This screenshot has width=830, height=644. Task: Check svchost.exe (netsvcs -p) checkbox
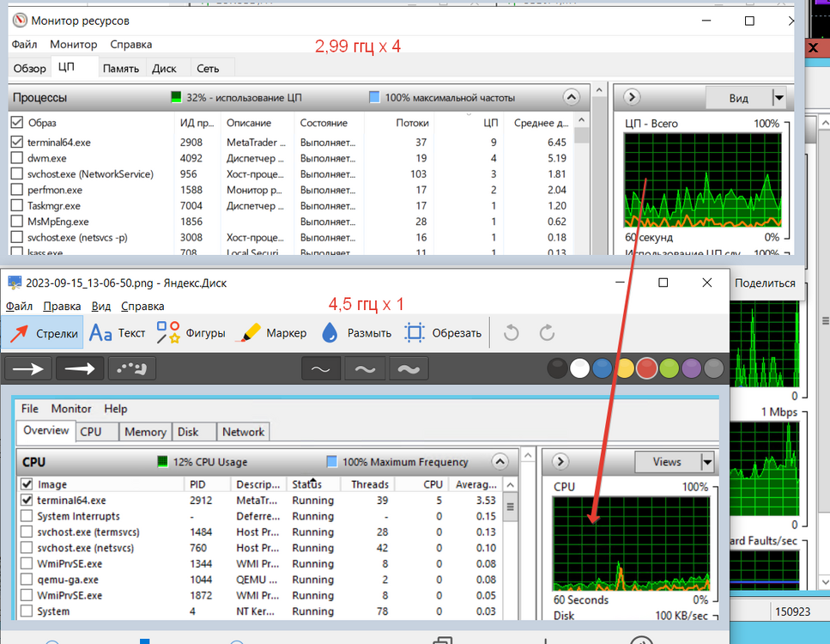coord(17,237)
